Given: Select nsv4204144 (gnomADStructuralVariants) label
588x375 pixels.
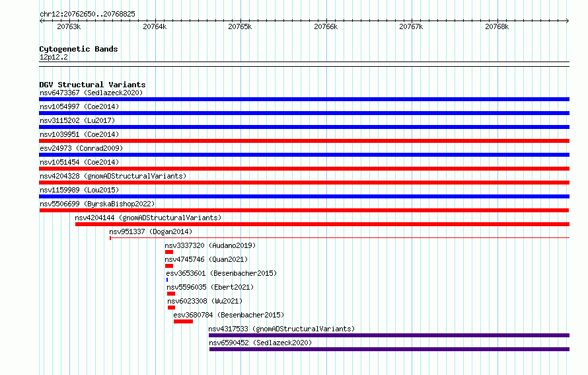Looking at the screenshot, I should click(x=148, y=218).
